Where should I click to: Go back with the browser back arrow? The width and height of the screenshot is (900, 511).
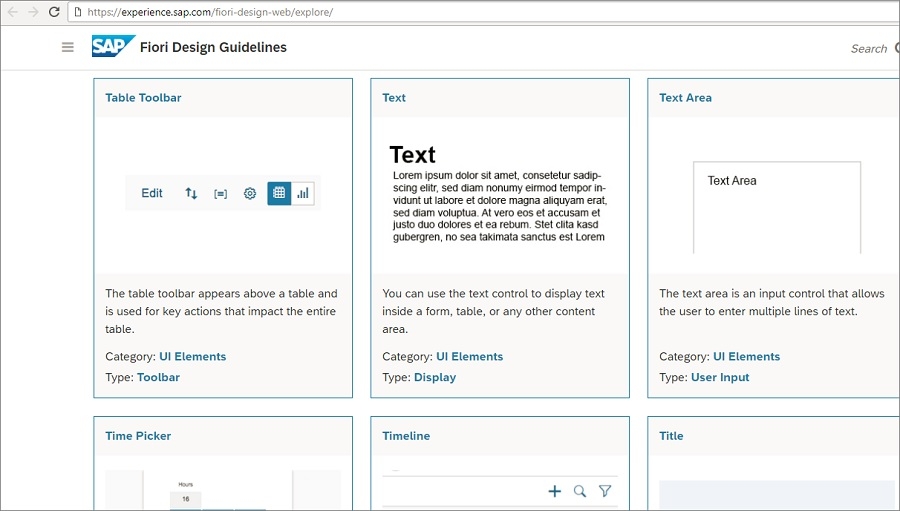point(13,11)
